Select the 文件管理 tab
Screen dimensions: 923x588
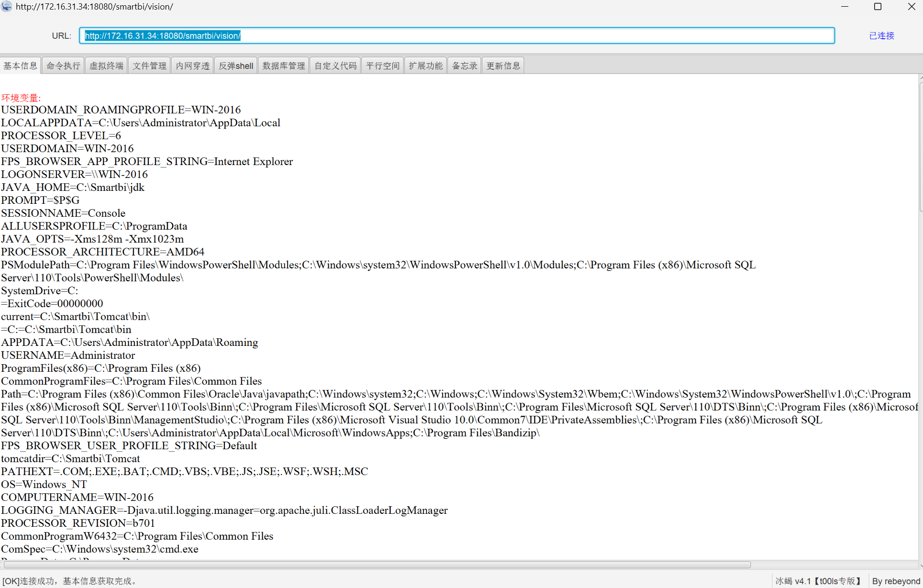point(149,66)
